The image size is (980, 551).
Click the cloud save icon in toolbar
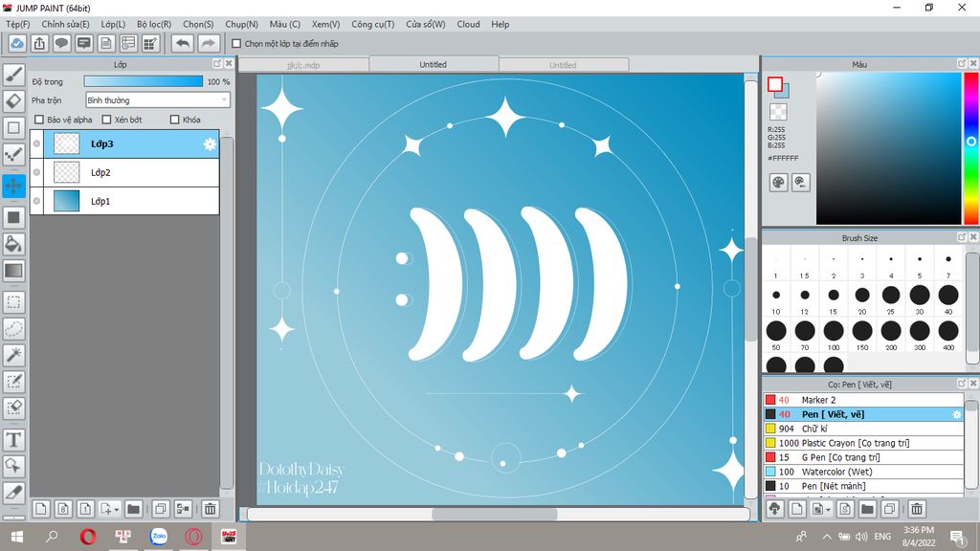(17, 43)
